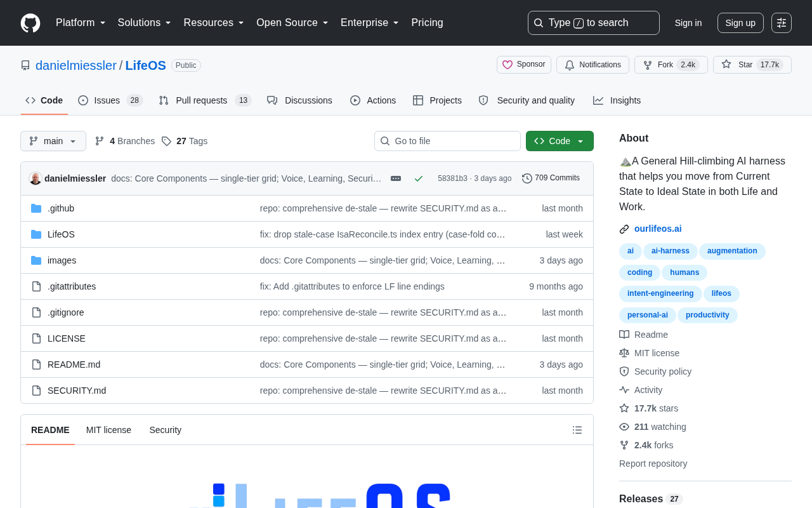Click the Sign up button

pyautogui.click(x=740, y=23)
